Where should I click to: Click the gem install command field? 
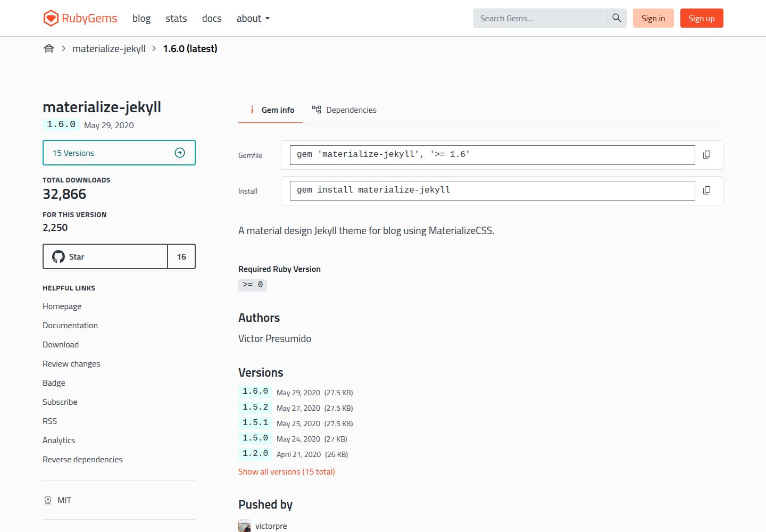click(493, 190)
